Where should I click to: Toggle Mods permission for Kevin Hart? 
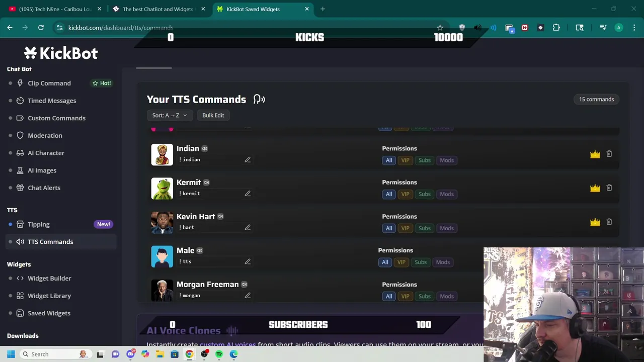tap(447, 228)
